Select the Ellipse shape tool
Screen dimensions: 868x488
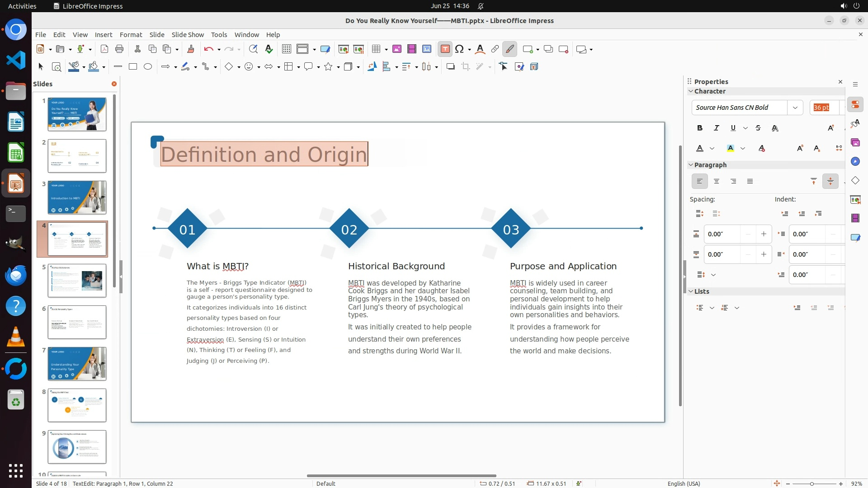(148, 67)
